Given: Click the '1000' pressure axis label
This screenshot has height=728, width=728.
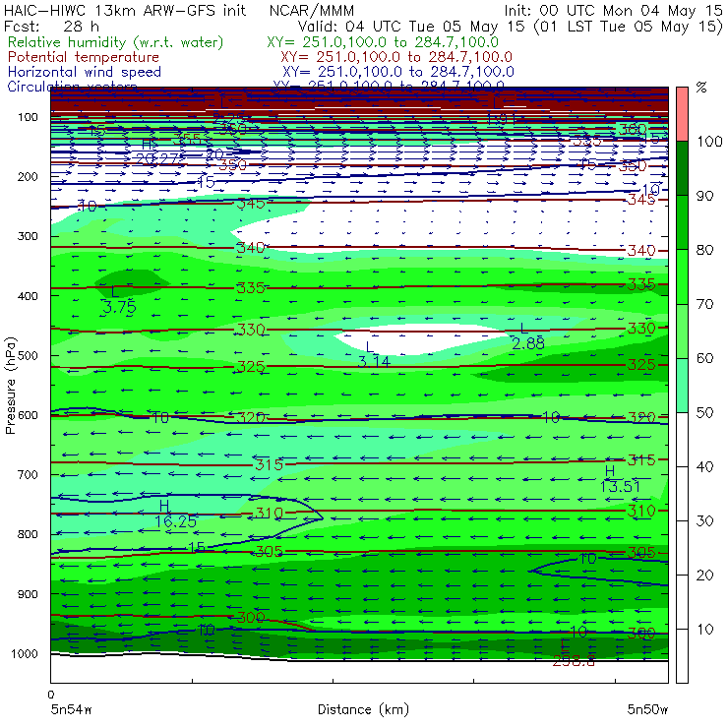Looking at the screenshot, I should pos(25,653).
